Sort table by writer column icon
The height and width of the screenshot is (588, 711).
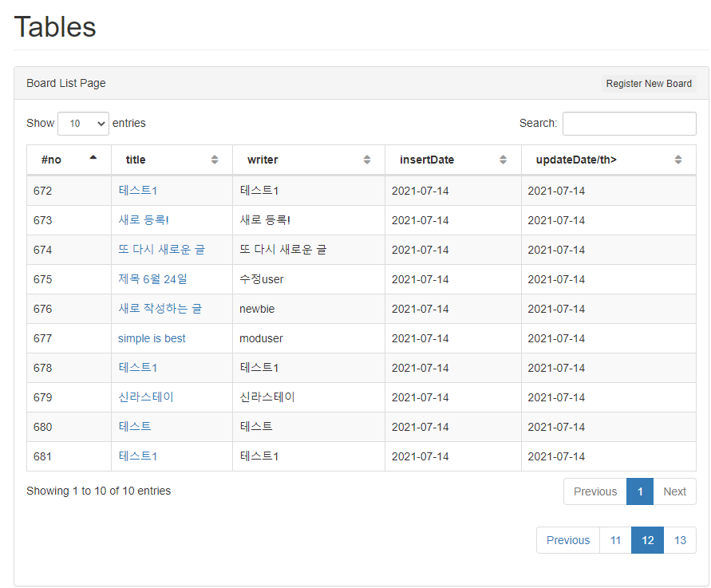pos(367,160)
